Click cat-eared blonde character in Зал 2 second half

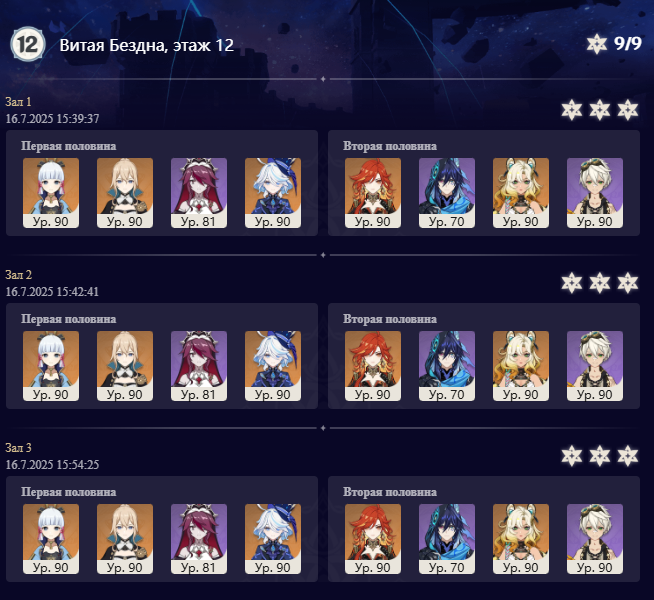(x=521, y=366)
